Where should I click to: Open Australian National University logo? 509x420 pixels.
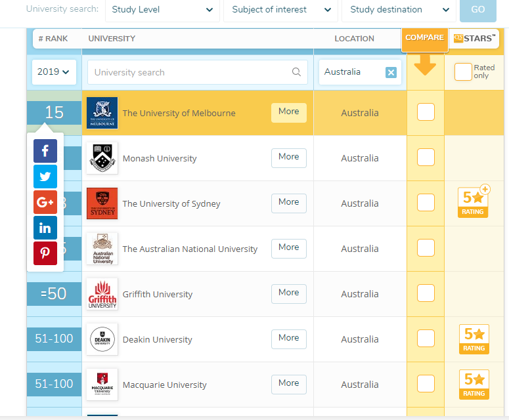[102, 249]
